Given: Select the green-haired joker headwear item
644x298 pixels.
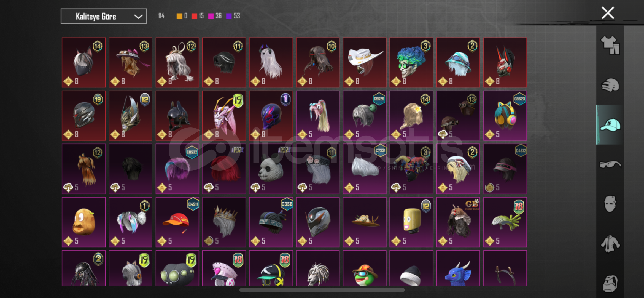Looking at the screenshot, I should coord(411,62).
